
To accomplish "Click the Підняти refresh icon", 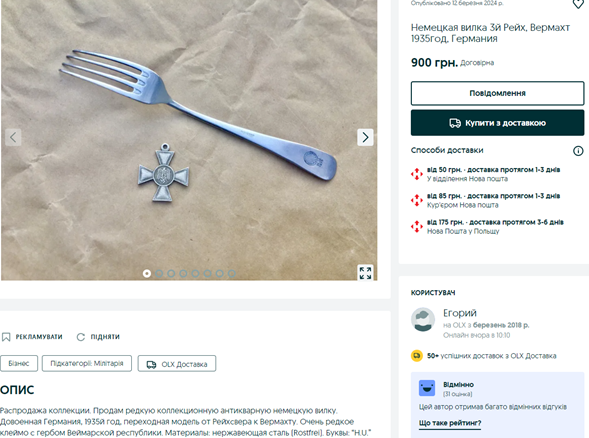I will tap(81, 337).
